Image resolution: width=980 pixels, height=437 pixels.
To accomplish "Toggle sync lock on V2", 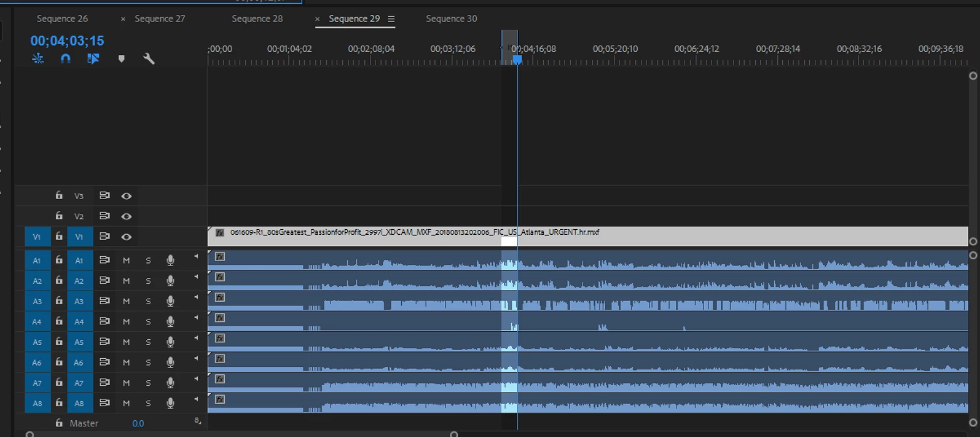I will click(x=105, y=216).
